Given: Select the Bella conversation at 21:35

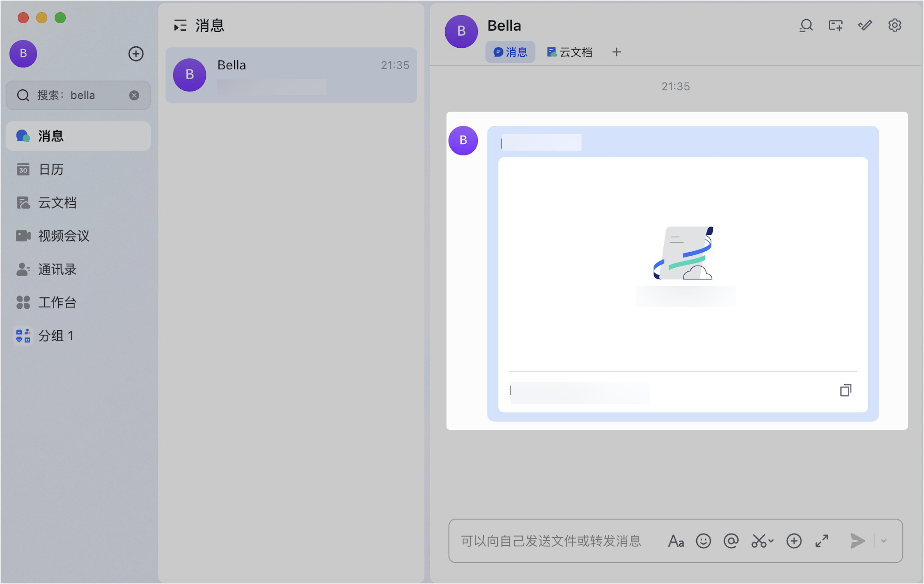Looking at the screenshot, I should coord(291,75).
